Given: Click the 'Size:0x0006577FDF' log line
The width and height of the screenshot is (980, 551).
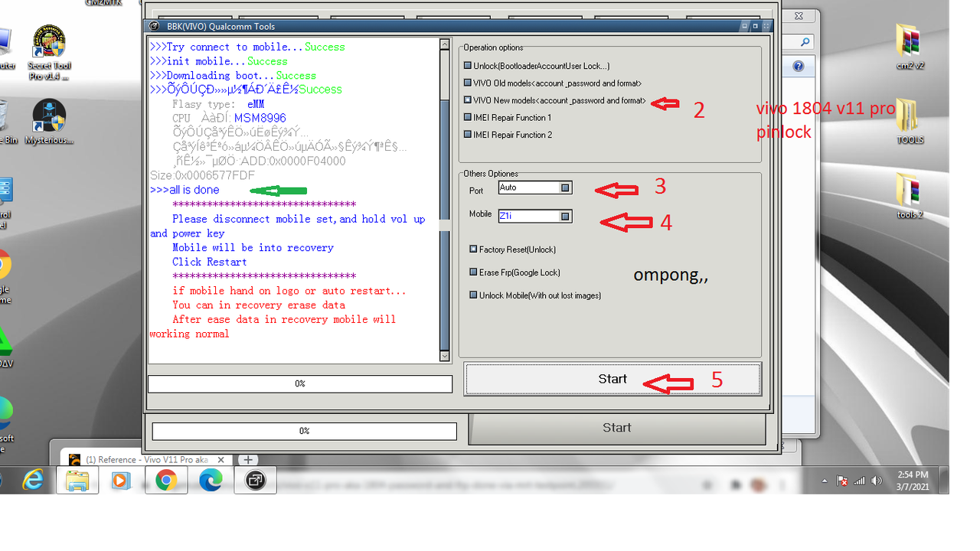Looking at the screenshot, I should pyautogui.click(x=202, y=175).
